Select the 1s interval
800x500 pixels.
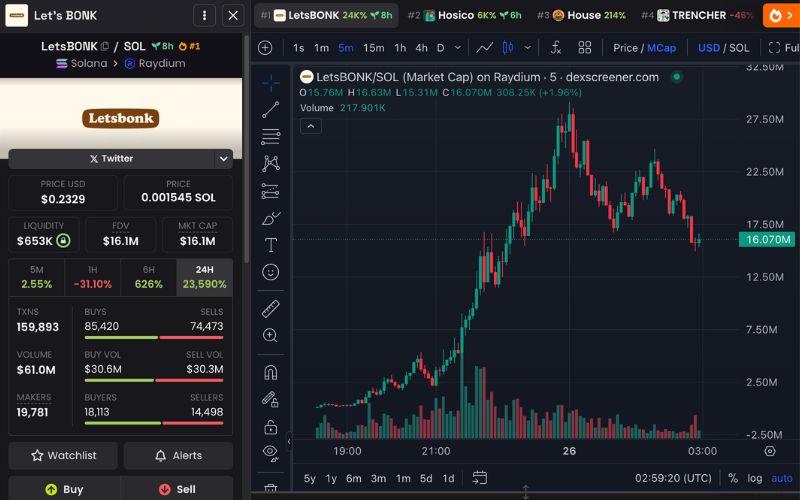pyautogui.click(x=298, y=48)
